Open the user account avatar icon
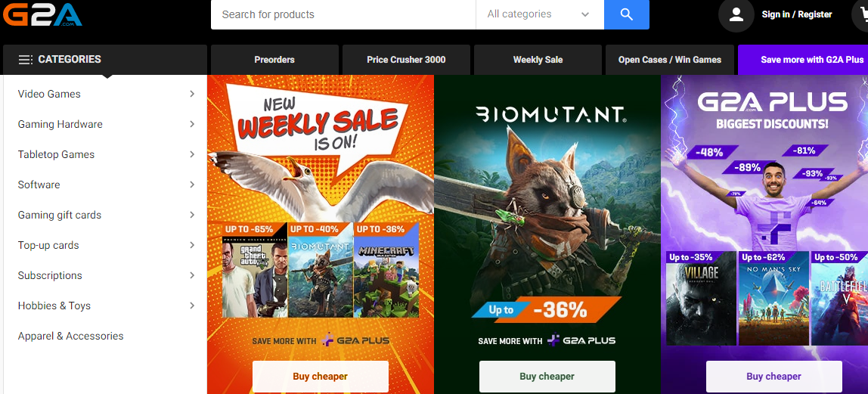 tap(736, 14)
